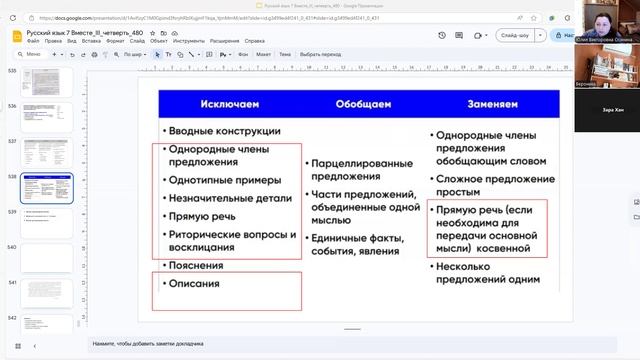Open the Pv tool dropdown
The width and height of the screenshot is (640, 360).
(225, 55)
